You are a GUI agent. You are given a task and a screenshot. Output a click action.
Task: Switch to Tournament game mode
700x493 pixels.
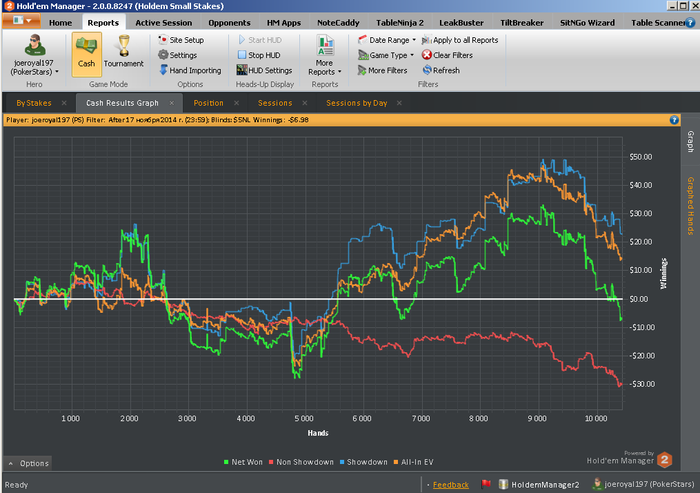click(123, 52)
